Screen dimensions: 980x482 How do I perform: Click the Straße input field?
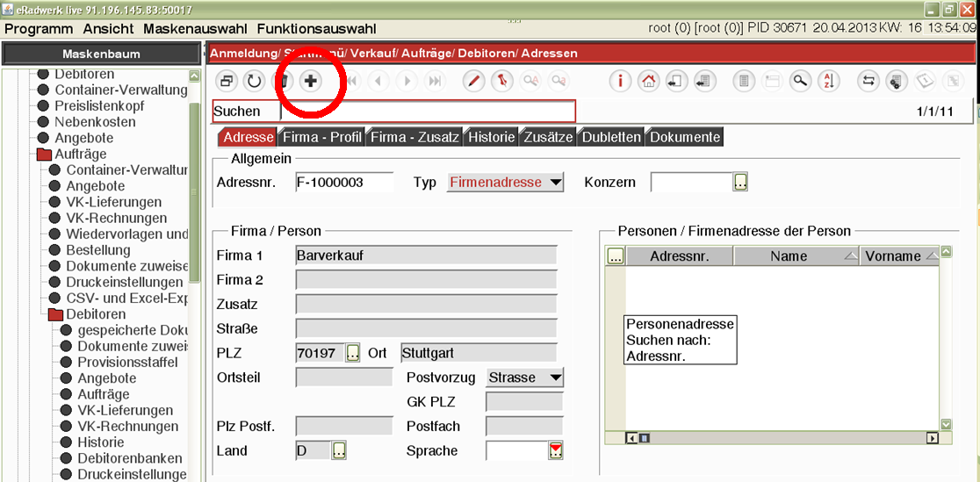[426, 328]
